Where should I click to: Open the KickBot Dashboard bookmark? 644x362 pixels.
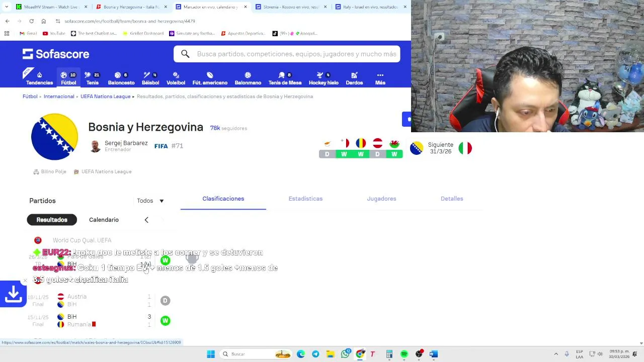(143, 33)
